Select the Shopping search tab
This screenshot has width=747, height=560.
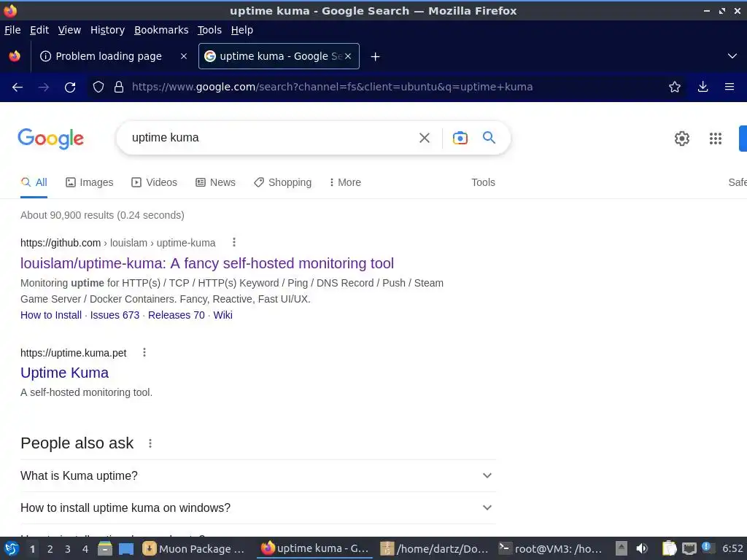coord(282,183)
